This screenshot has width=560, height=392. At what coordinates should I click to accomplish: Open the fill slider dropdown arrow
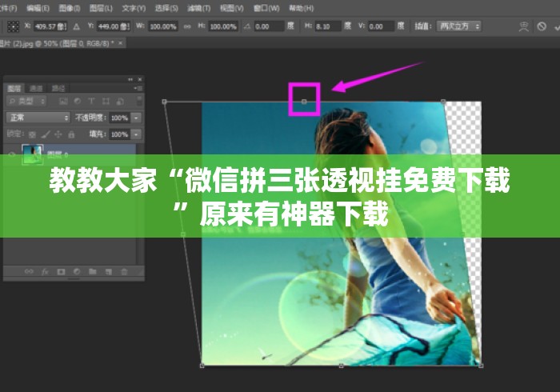pos(136,134)
